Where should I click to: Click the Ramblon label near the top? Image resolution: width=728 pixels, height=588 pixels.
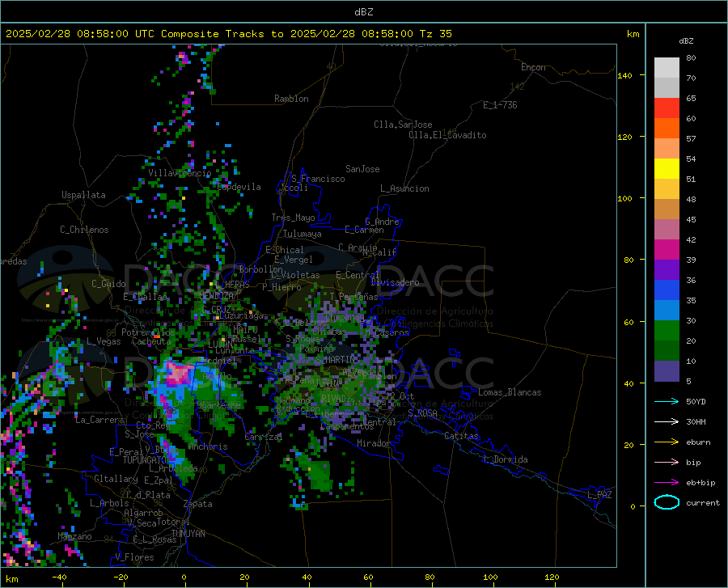pyautogui.click(x=291, y=99)
